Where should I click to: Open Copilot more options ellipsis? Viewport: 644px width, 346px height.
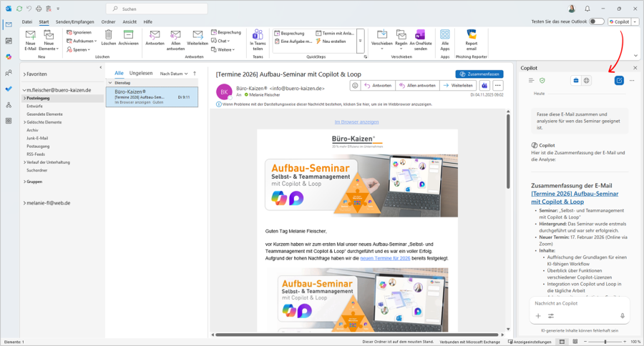[632, 81]
